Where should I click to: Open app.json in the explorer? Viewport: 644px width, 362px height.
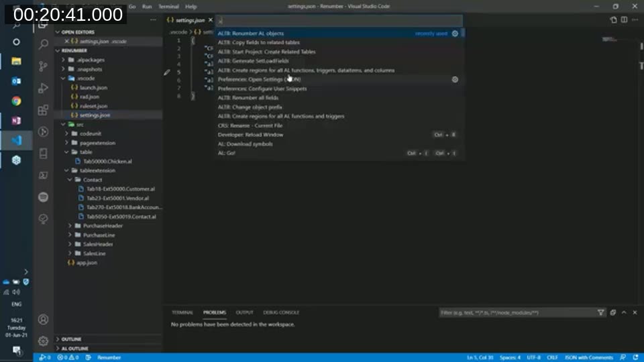click(x=87, y=263)
